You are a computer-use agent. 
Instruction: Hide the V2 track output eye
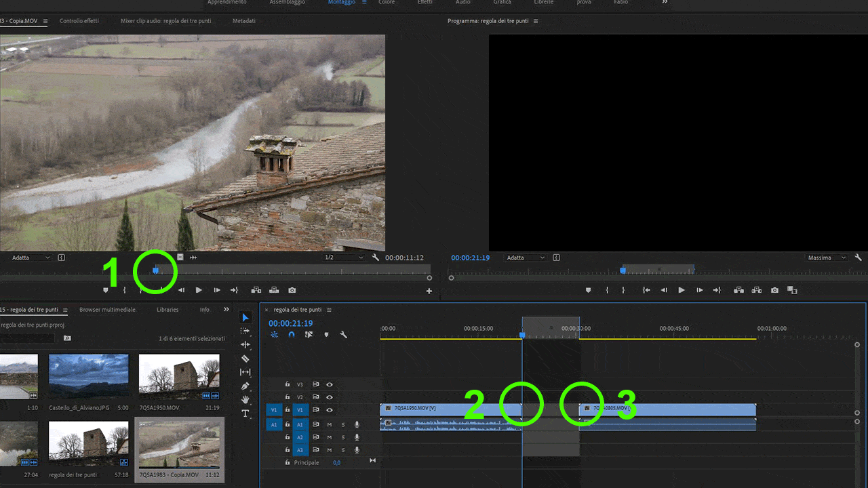(329, 397)
